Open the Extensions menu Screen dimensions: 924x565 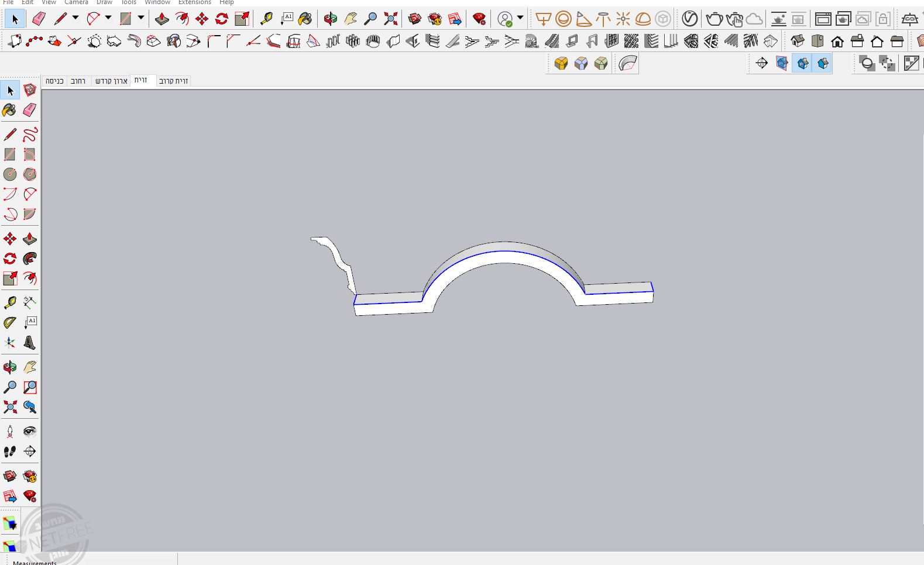coord(195,3)
